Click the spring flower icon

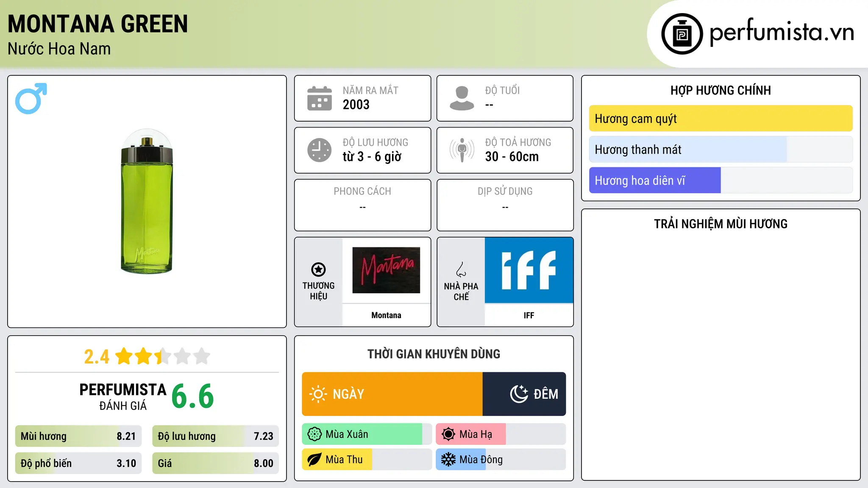tap(314, 434)
